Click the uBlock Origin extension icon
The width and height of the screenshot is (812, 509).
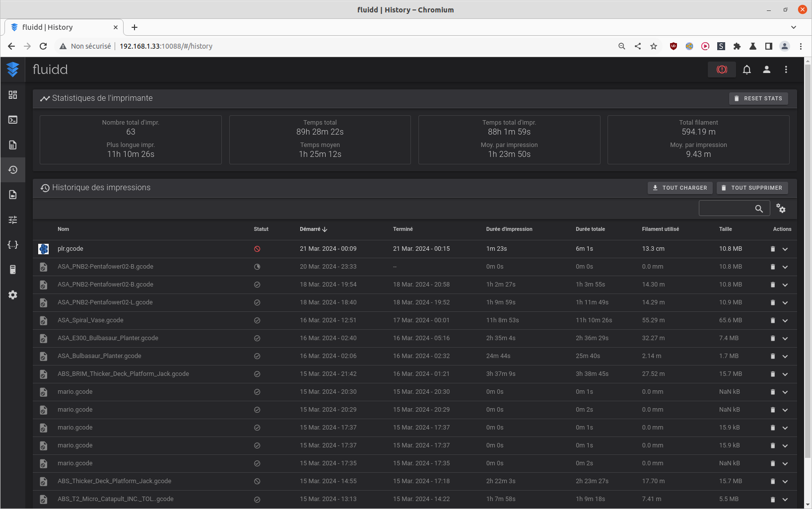(x=674, y=46)
